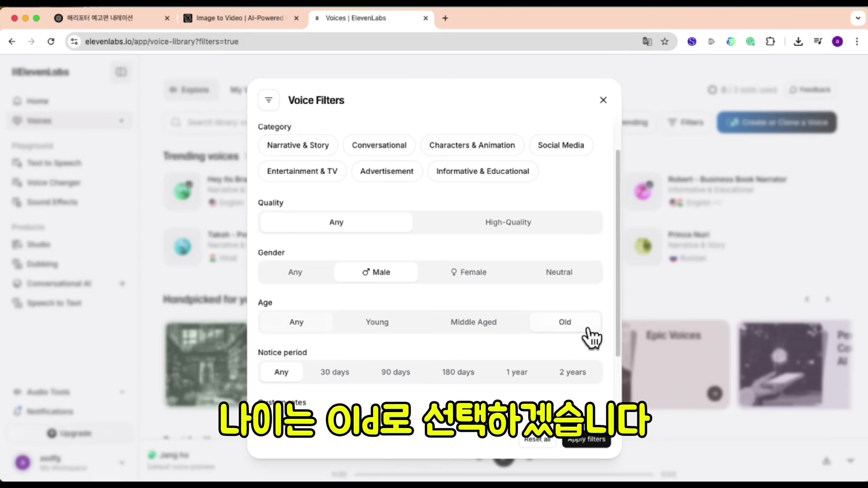
Task: Open the Filters button behind dialog
Action: (686, 122)
